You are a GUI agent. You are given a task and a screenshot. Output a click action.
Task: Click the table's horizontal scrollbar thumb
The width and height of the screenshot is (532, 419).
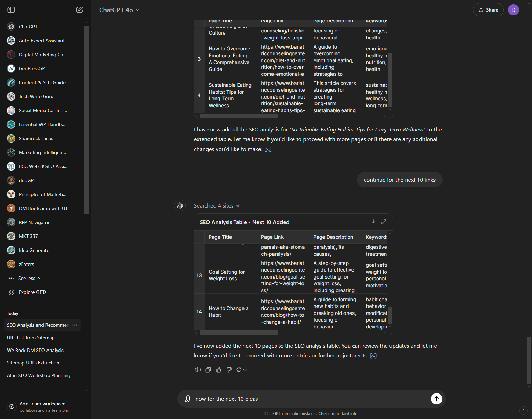click(x=239, y=332)
